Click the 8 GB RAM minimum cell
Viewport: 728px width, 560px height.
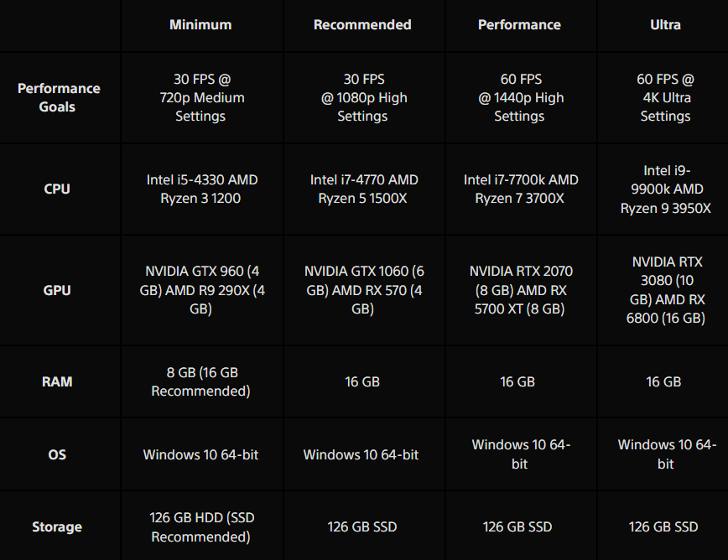click(201, 381)
